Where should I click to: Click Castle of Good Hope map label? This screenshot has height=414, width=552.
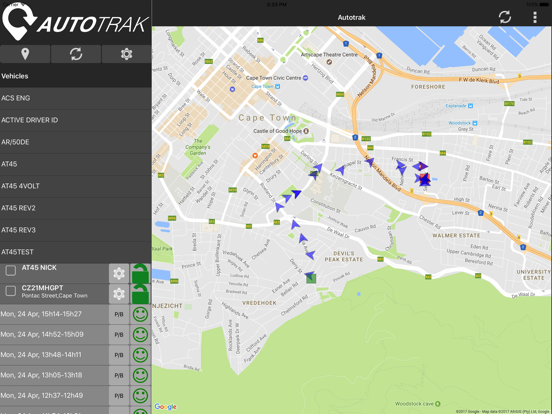click(x=277, y=131)
